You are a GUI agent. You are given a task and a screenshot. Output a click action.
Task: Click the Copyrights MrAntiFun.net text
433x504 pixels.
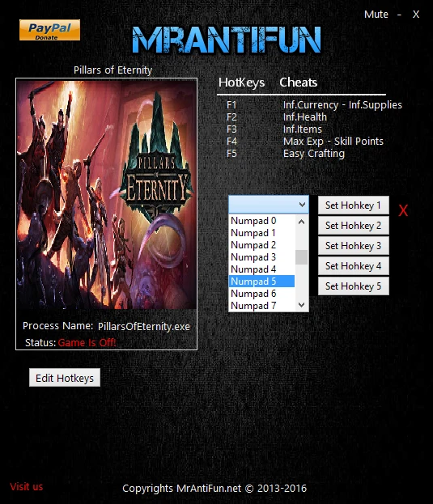click(214, 489)
